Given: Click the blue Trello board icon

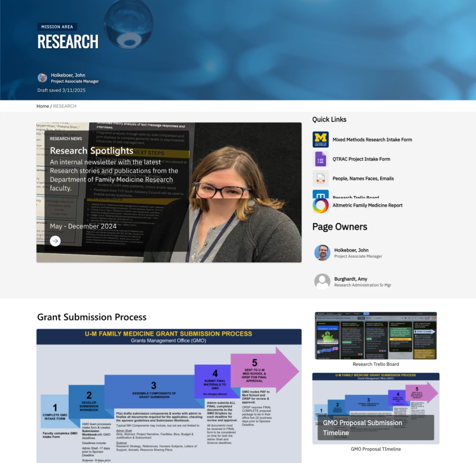Looking at the screenshot, I should pyautogui.click(x=320, y=194).
